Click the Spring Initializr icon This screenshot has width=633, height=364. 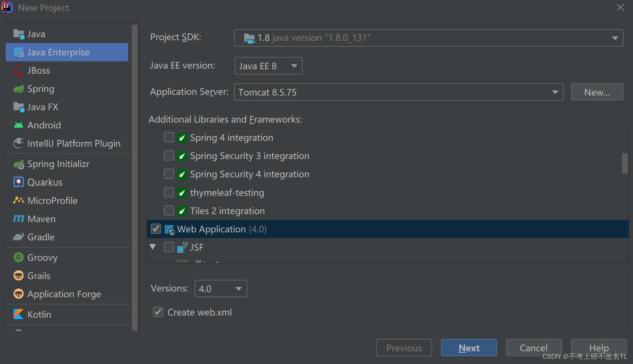pyautogui.click(x=19, y=164)
